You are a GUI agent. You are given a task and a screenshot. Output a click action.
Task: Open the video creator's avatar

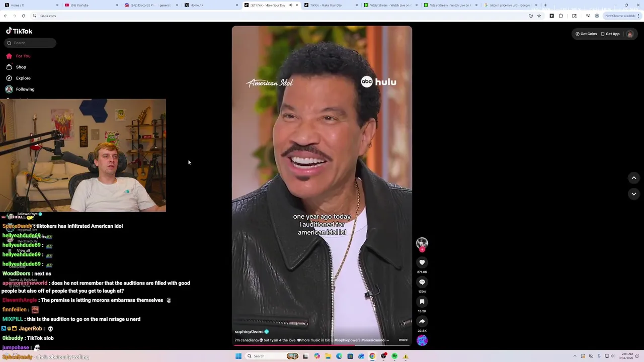point(422,243)
